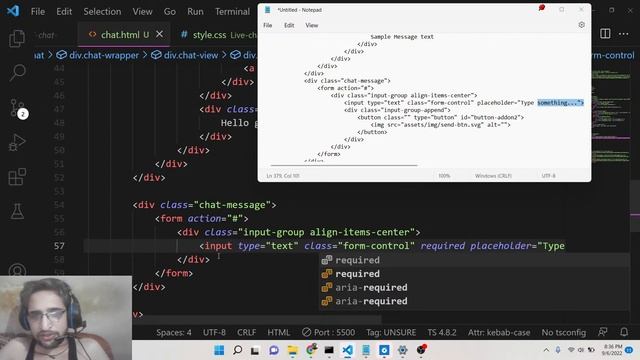The height and width of the screenshot is (360, 640).
Task: Click the VS Code logo icon
Action: click(x=13, y=11)
